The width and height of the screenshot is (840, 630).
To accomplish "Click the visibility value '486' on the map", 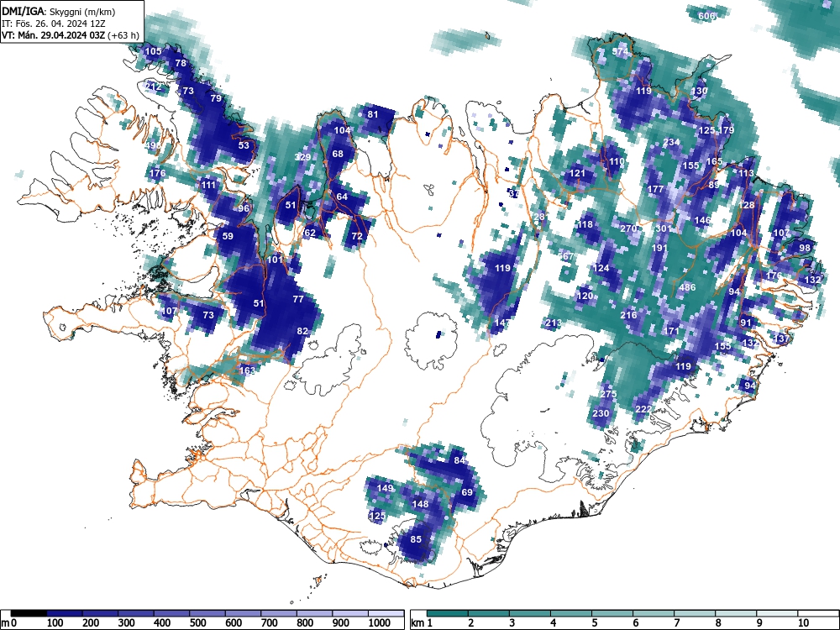I will tap(687, 287).
